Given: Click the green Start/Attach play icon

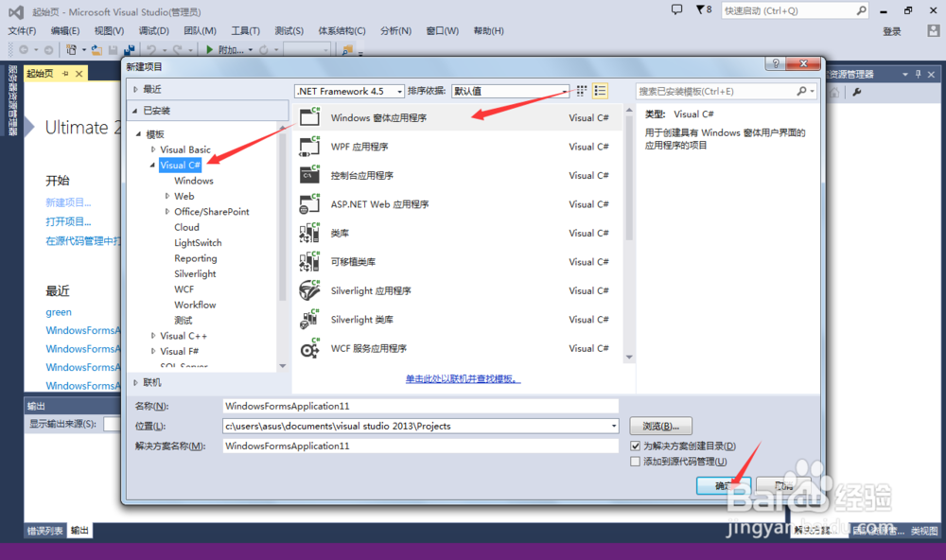Looking at the screenshot, I should pos(209,50).
